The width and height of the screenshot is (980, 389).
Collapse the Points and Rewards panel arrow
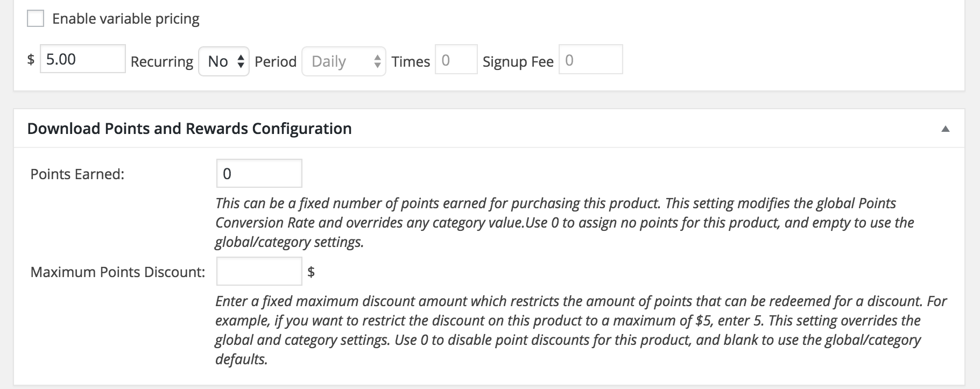(945, 129)
